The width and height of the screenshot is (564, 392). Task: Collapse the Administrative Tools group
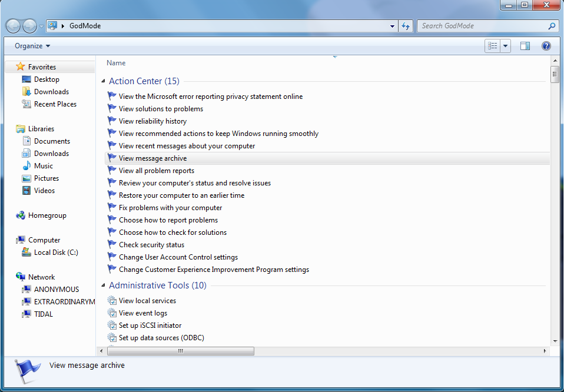103,285
